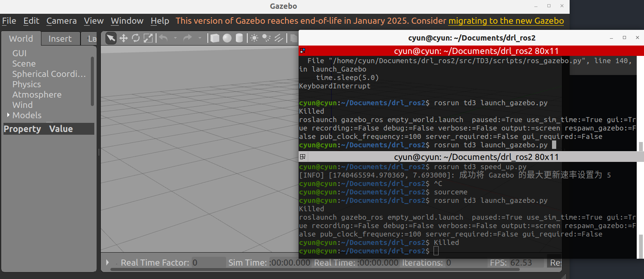Click the bottom bar horizontal scrollbar
Screen dimensions: 644x279
tap(315, 269)
